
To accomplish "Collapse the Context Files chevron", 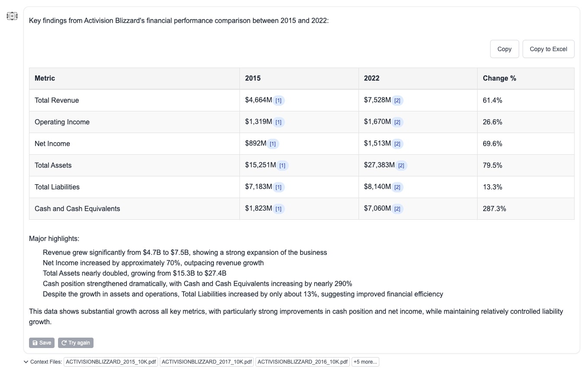I will (x=26, y=362).
